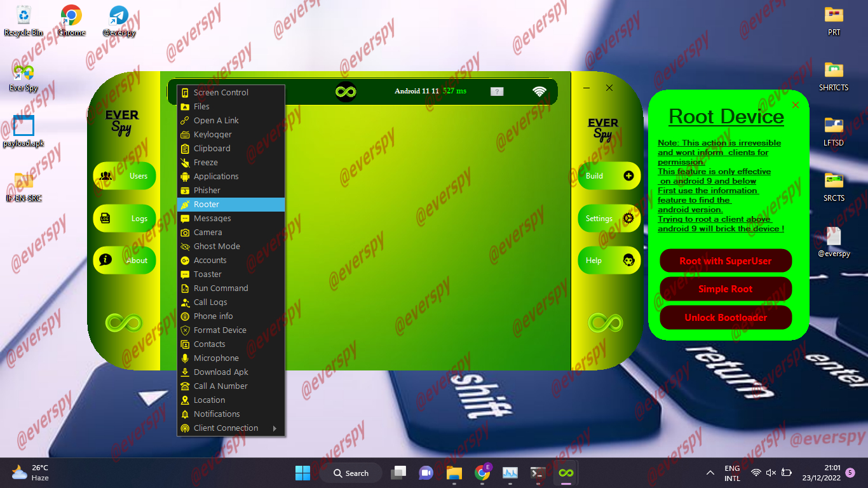
Task: Click the volume muted tray icon
Action: click(x=771, y=473)
